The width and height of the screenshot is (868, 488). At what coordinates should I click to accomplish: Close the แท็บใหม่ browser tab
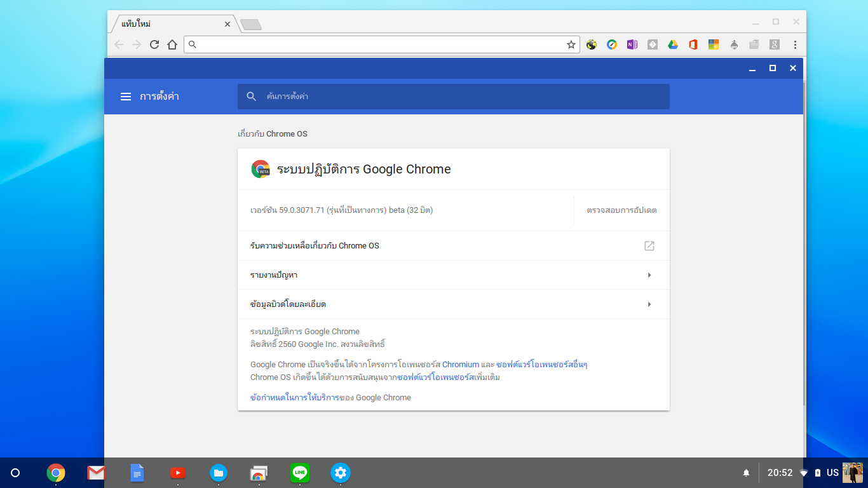click(x=227, y=24)
